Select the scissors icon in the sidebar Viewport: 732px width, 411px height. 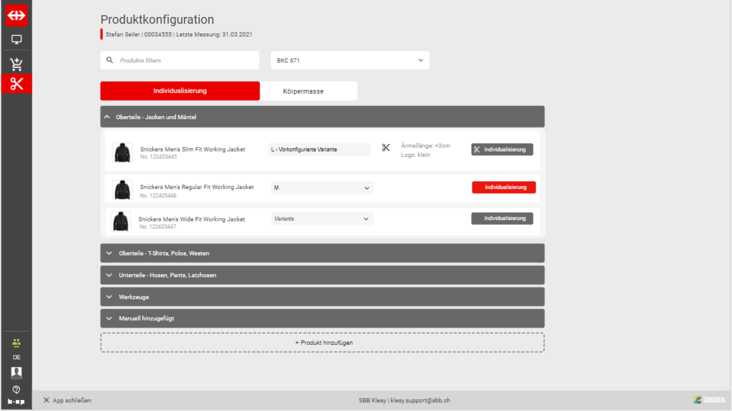[x=16, y=85]
